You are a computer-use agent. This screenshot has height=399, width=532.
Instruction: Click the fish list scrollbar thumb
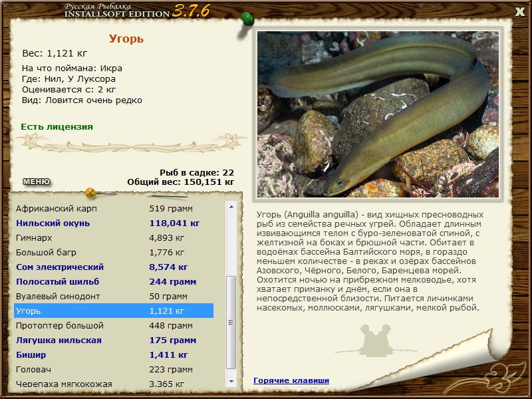click(231, 323)
